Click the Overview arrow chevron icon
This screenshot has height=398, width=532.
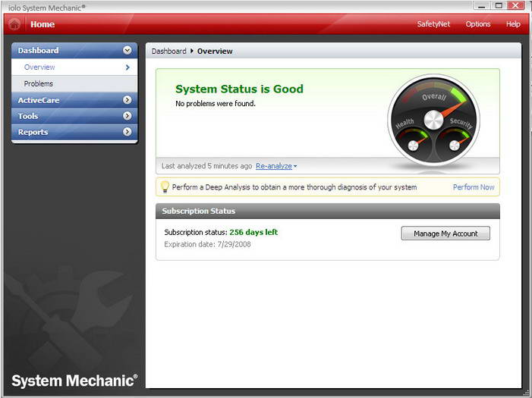(x=127, y=67)
